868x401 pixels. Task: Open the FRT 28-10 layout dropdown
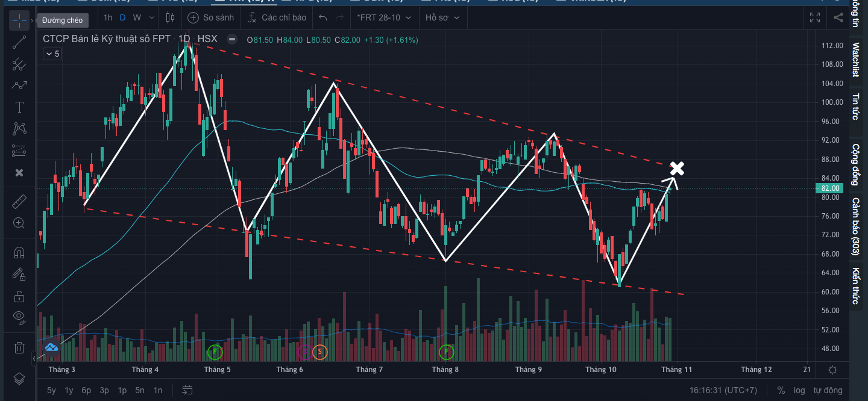click(384, 17)
